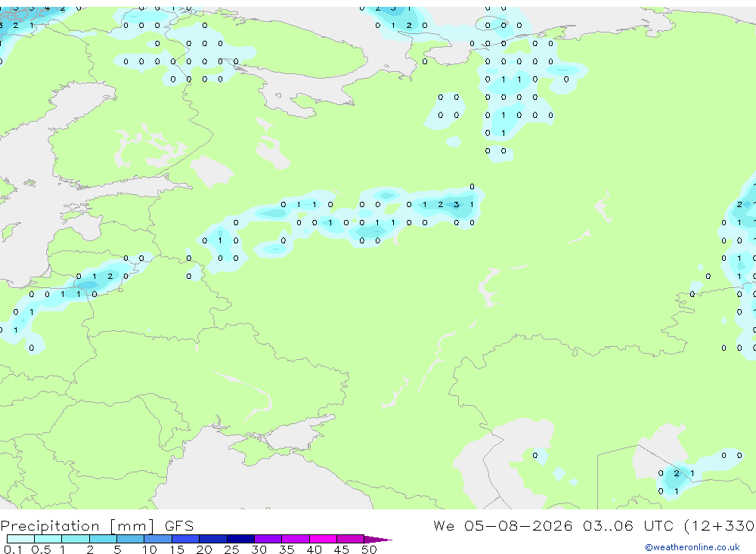Click the 2–5 mm legend color box
Screen dimensions: 756x554
[103, 539]
